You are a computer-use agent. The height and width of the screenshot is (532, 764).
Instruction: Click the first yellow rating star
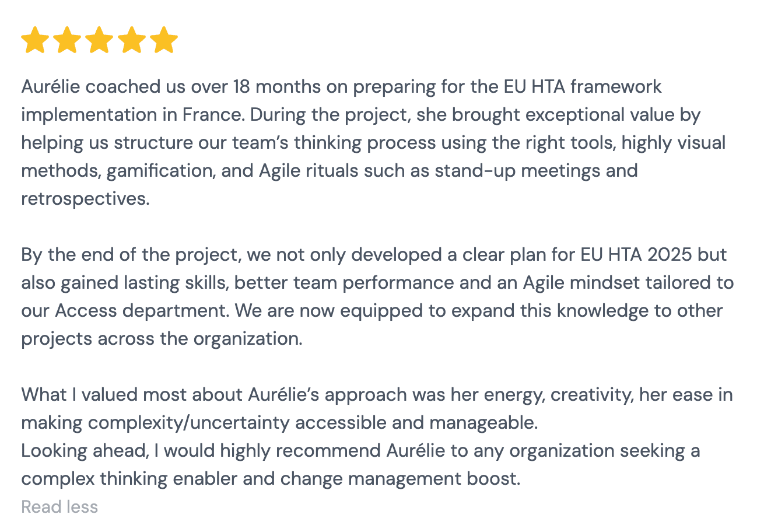[36, 40]
